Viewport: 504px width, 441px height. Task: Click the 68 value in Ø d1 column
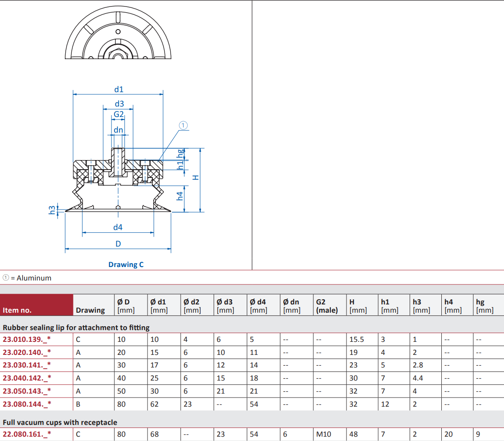coord(155,434)
